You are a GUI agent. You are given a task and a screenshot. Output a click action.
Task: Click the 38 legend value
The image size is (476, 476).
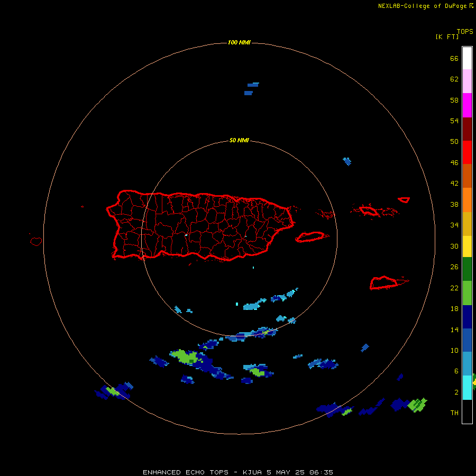(x=454, y=204)
